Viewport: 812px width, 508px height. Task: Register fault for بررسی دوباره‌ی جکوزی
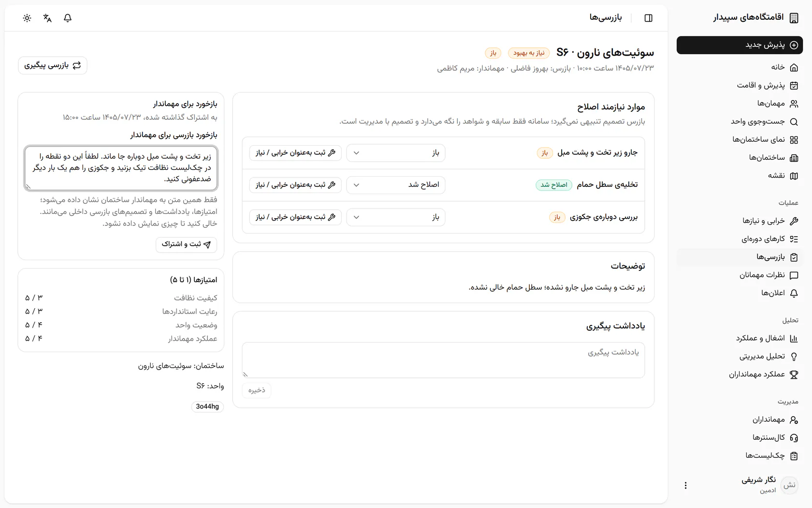(295, 217)
